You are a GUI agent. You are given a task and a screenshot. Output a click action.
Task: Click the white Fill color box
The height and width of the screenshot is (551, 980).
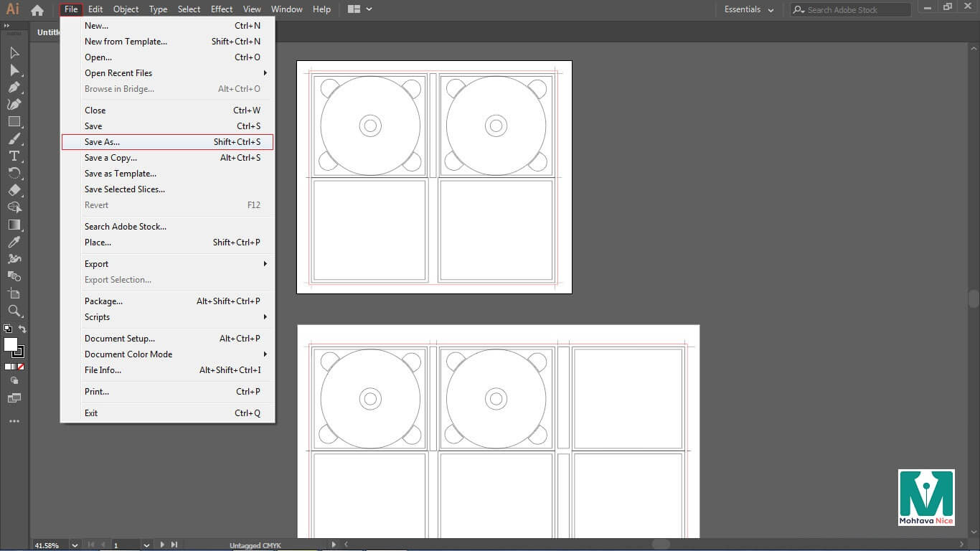(11, 344)
